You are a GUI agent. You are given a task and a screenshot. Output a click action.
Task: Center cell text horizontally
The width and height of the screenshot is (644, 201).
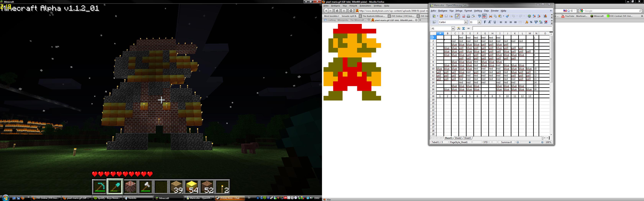point(506,22)
